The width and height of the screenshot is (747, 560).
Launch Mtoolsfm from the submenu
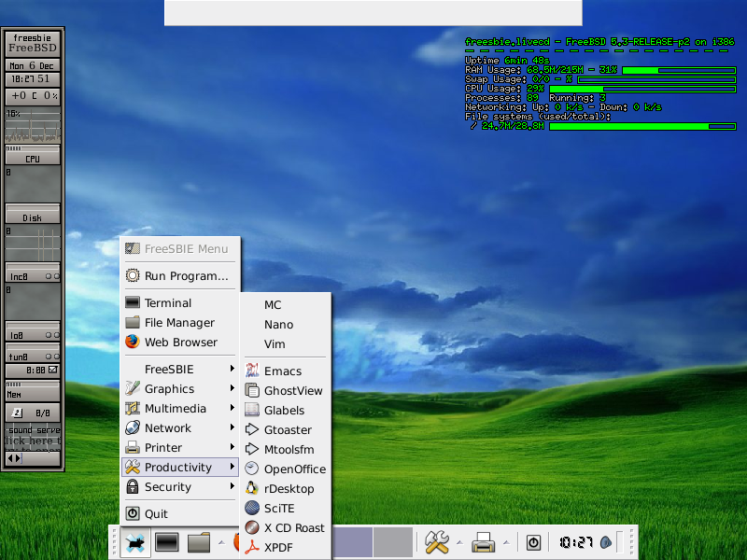point(285,449)
